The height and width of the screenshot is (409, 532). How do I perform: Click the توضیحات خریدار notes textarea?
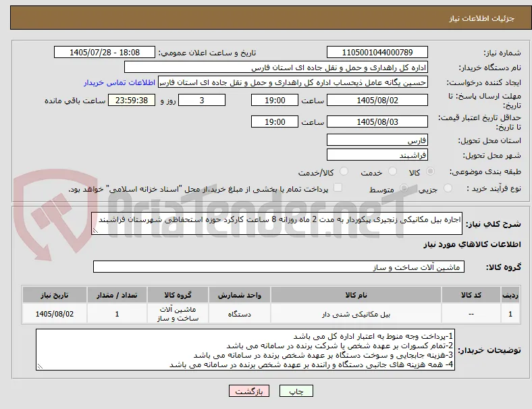pyautogui.click(x=245, y=350)
